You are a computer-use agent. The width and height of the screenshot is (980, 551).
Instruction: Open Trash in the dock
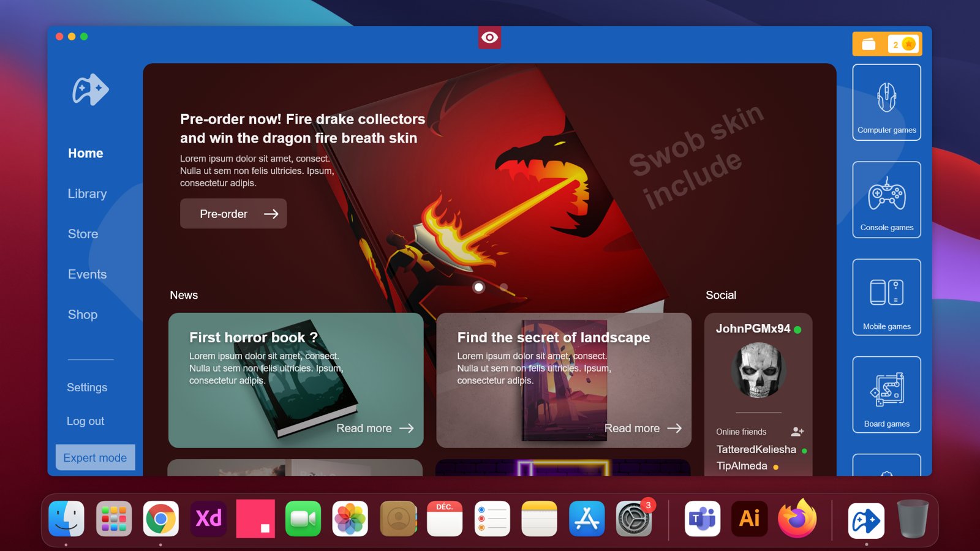(913, 519)
